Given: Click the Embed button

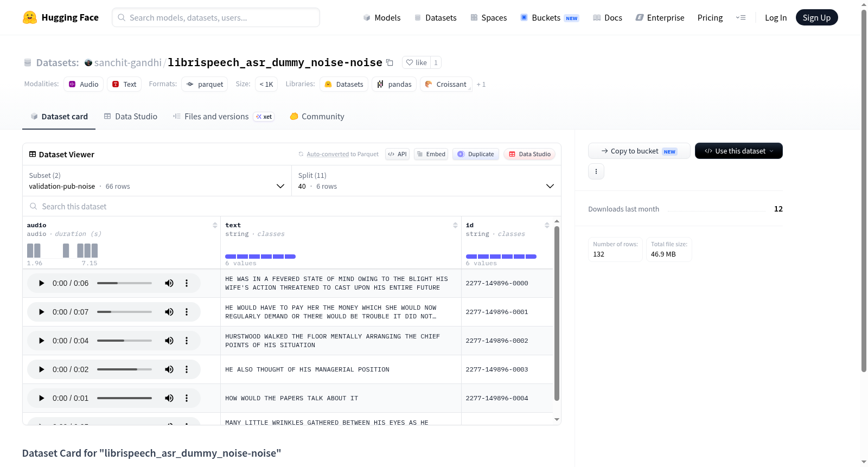Looking at the screenshot, I should click(431, 154).
